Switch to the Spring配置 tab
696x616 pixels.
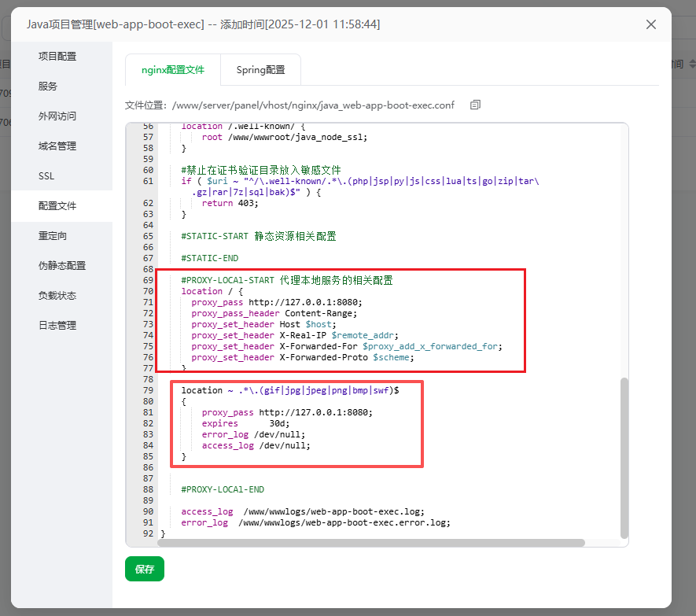pos(260,69)
